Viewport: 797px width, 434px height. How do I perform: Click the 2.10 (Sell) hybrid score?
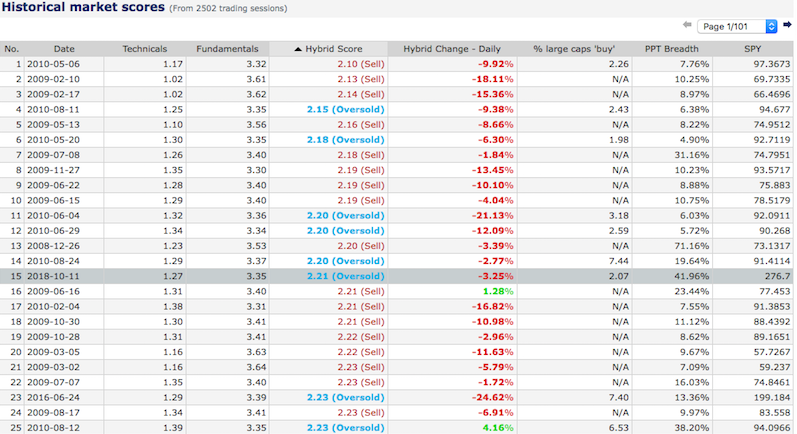[361, 64]
